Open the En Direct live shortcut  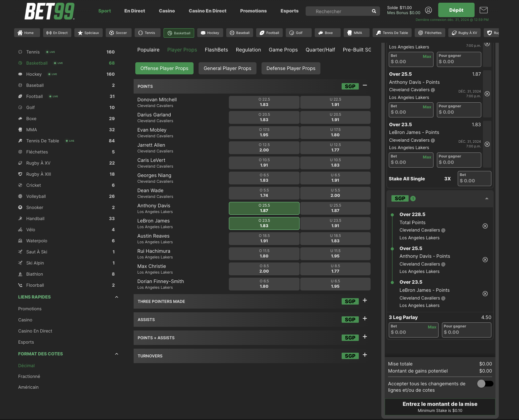(57, 33)
